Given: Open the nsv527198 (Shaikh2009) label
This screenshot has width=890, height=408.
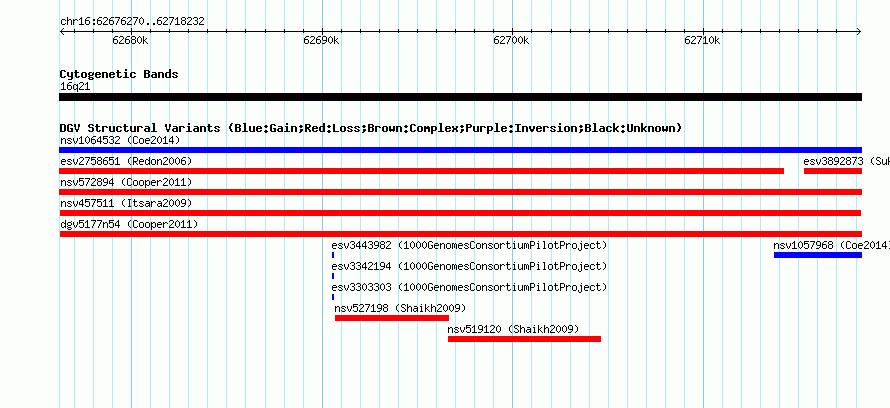Looking at the screenshot, I should coord(400,308).
